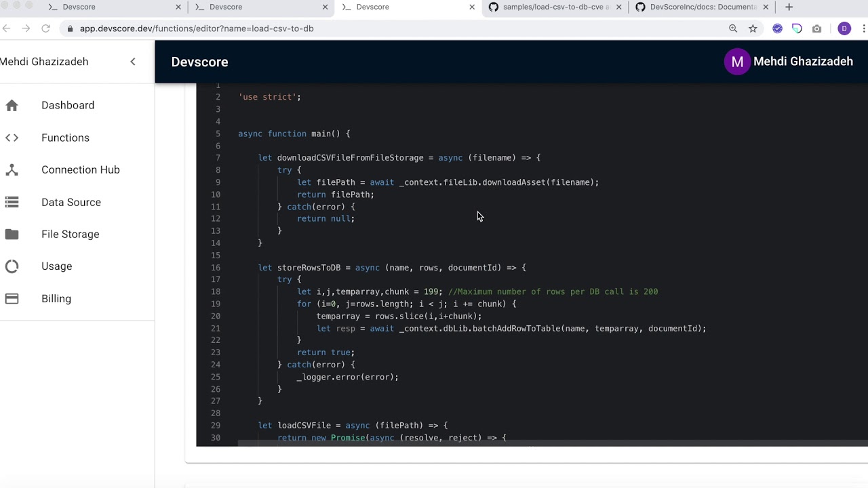Image resolution: width=868 pixels, height=488 pixels.
Task: Open the purple checkmark extension icon
Action: (778, 28)
